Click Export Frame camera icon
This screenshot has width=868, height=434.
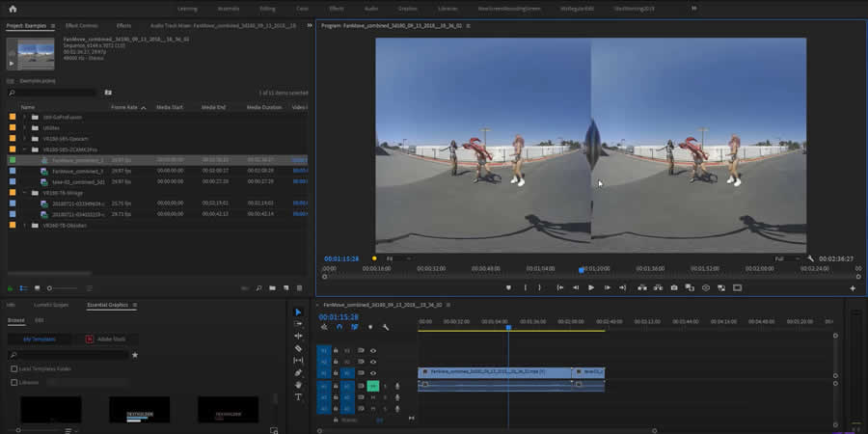point(673,287)
